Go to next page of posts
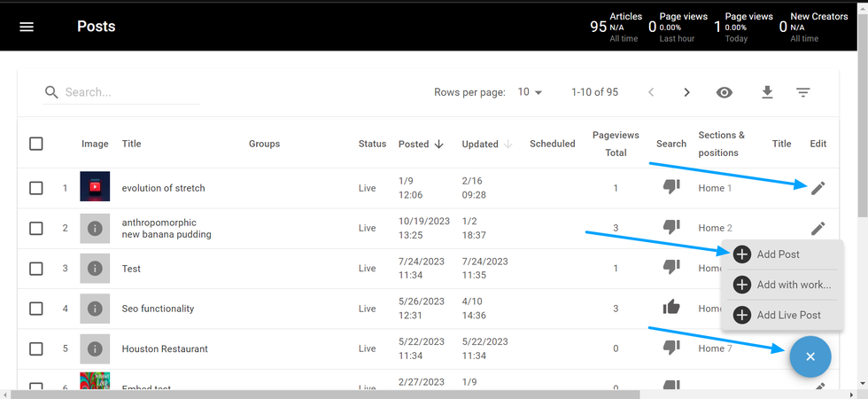The width and height of the screenshot is (868, 399). coord(686,92)
